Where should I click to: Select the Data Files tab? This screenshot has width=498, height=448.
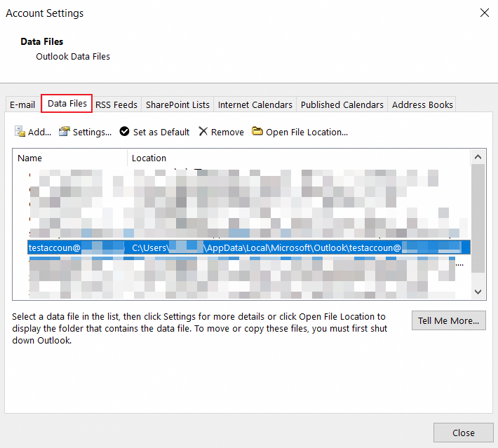pos(67,104)
